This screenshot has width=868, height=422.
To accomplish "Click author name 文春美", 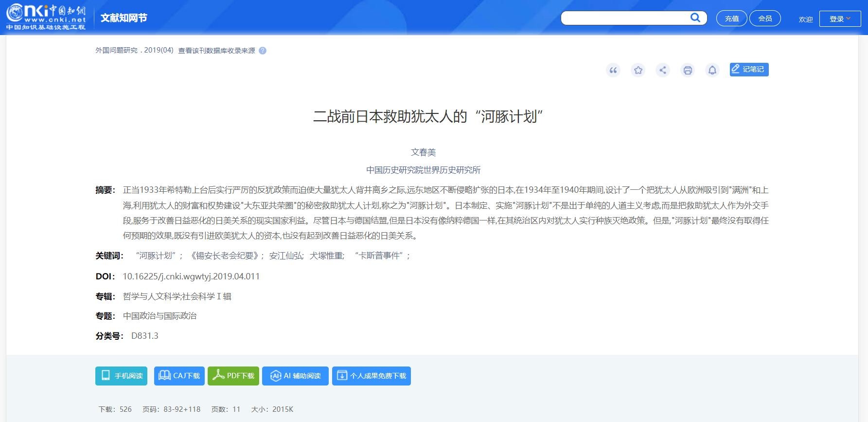I will (x=423, y=152).
